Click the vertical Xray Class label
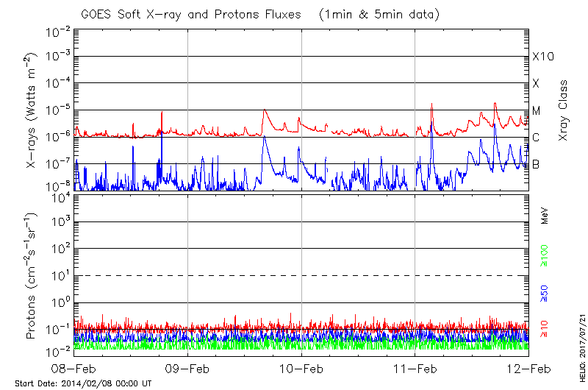588x390 pixels. coord(564,110)
